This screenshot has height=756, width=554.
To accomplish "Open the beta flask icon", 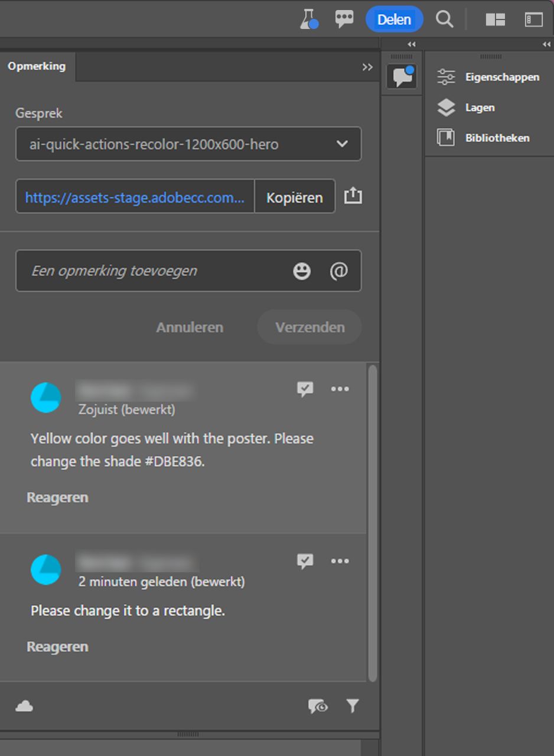I will tap(308, 19).
